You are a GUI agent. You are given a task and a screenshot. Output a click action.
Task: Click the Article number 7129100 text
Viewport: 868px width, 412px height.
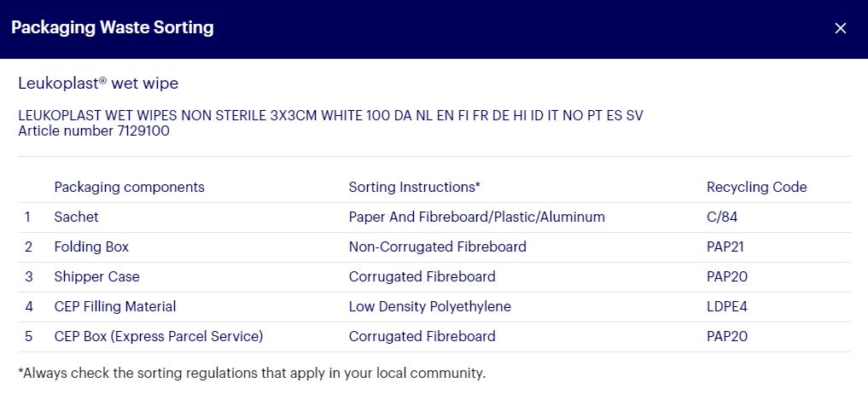click(x=94, y=131)
